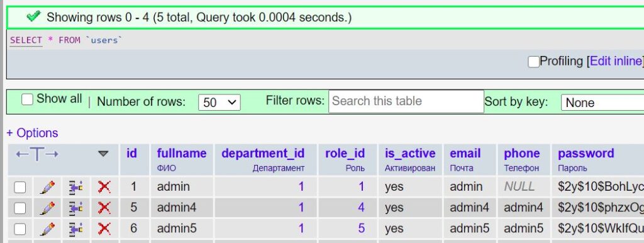The width and height of the screenshot is (644, 243).
Task: Click the edit pencil icon for admin row
Action: point(47,187)
